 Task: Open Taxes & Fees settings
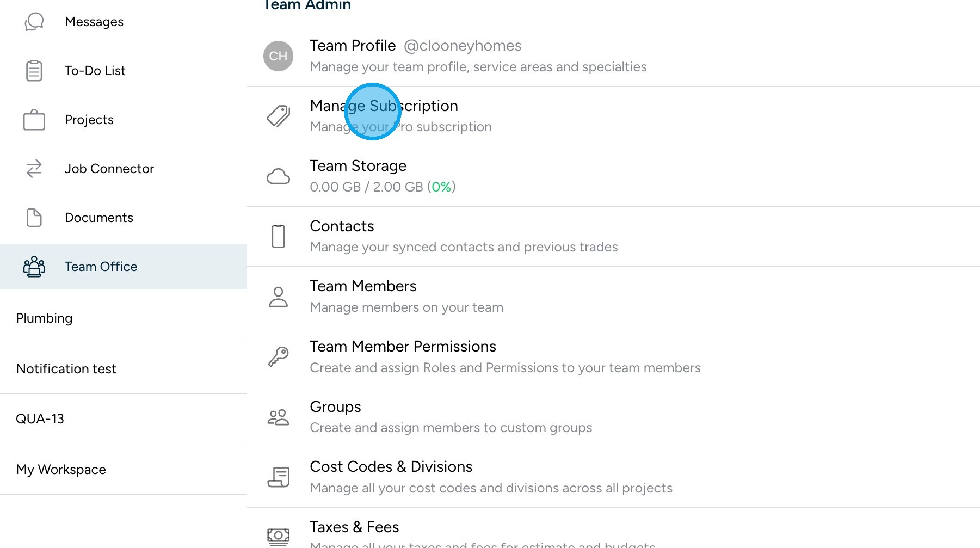(x=354, y=527)
